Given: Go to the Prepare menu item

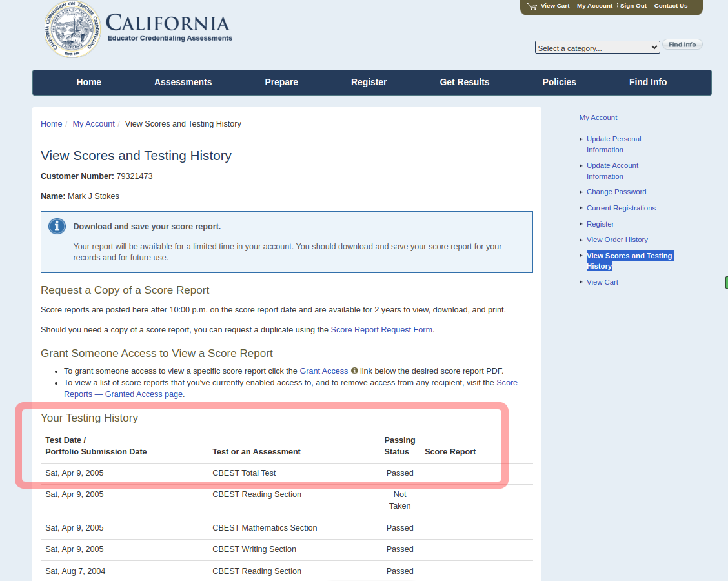Looking at the screenshot, I should 281,82.
